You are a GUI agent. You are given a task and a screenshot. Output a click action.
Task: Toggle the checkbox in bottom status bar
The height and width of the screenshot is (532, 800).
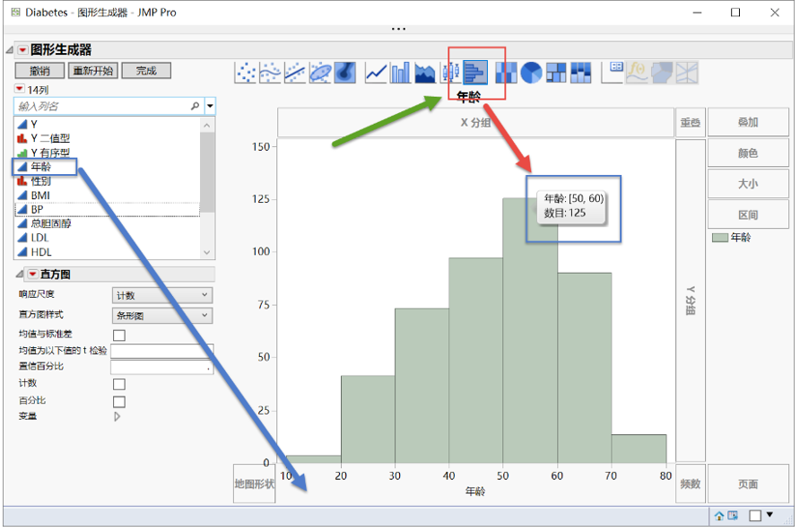point(755,516)
